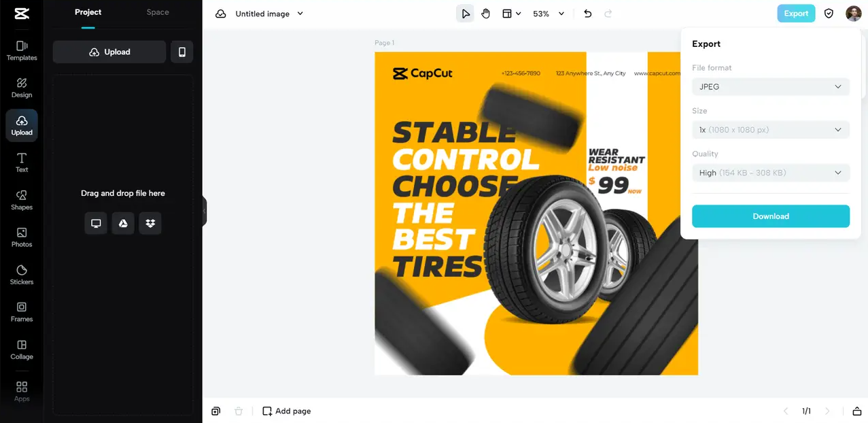Open the Shapes panel
868x423 pixels.
pos(22,200)
